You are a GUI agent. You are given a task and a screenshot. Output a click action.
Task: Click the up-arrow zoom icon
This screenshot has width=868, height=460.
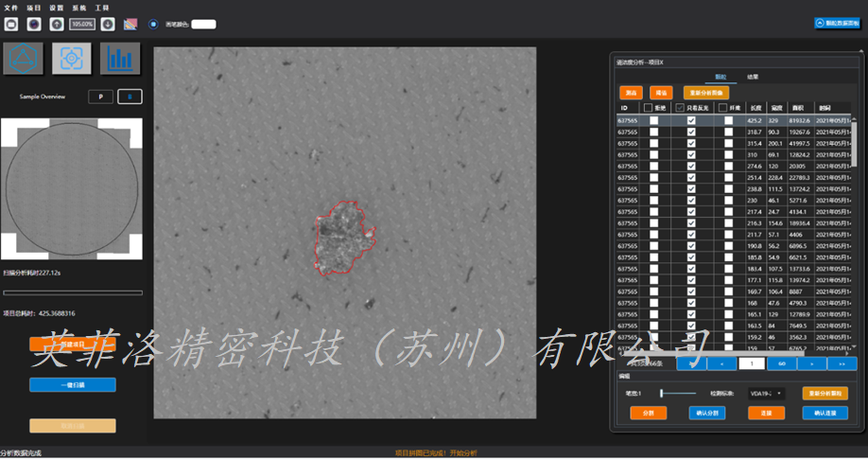tap(57, 24)
